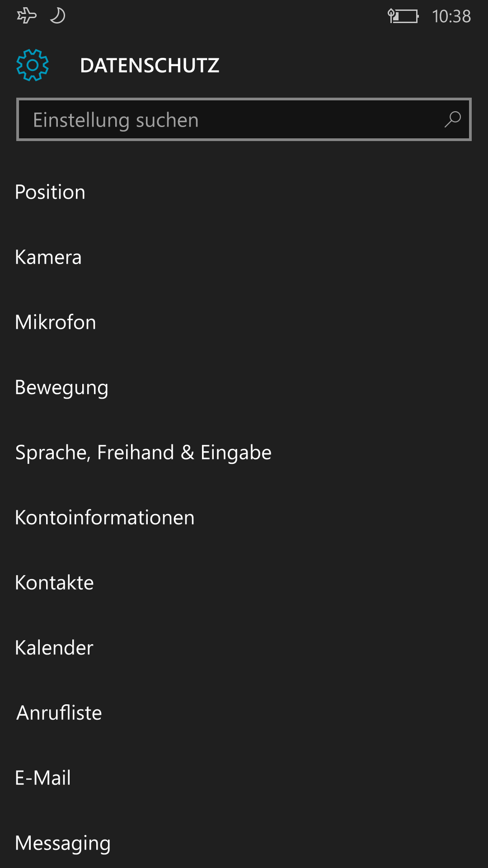Click the search magnifier icon

point(452,120)
